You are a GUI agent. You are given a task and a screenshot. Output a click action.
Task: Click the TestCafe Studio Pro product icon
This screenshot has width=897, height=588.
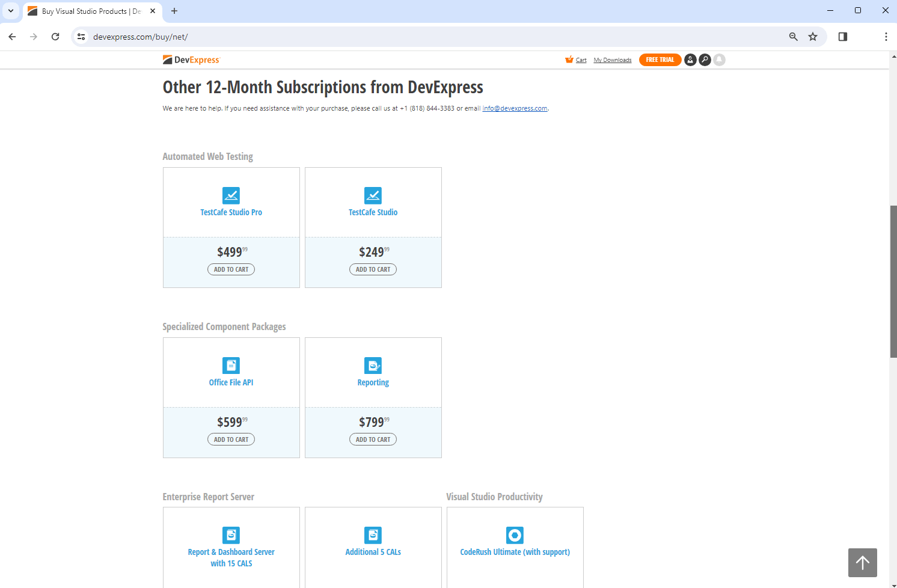(231, 195)
